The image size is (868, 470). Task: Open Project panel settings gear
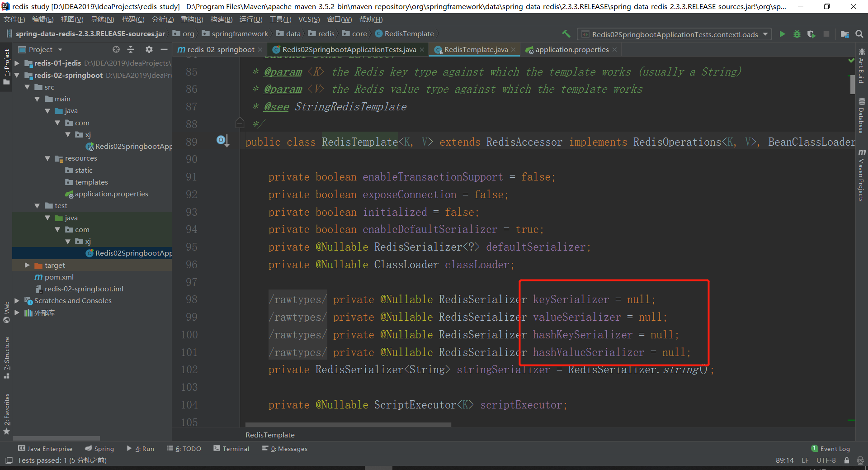pos(149,49)
